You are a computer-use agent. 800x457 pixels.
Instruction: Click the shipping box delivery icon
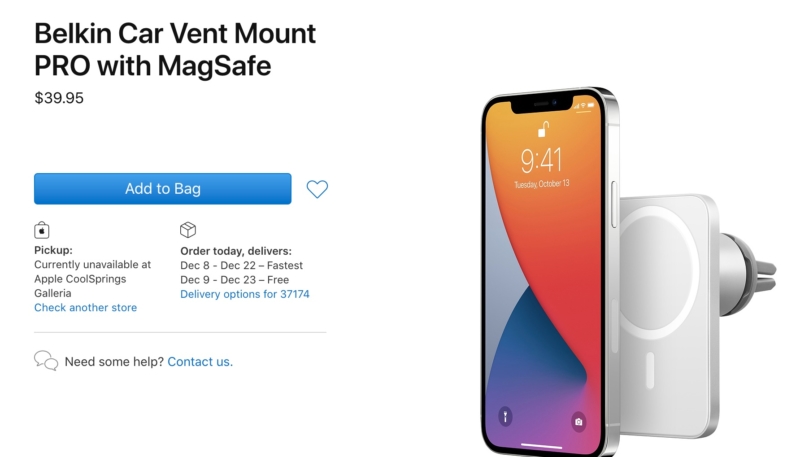(x=188, y=230)
